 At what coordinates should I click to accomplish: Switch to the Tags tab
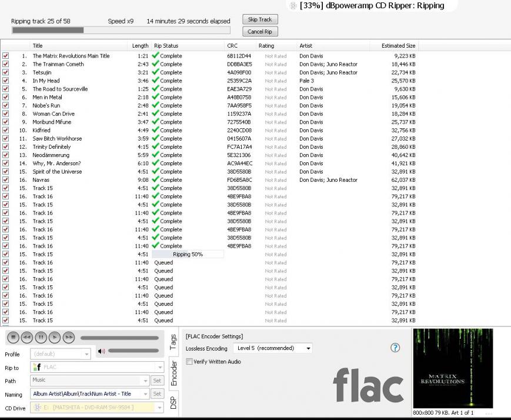pyautogui.click(x=173, y=342)
